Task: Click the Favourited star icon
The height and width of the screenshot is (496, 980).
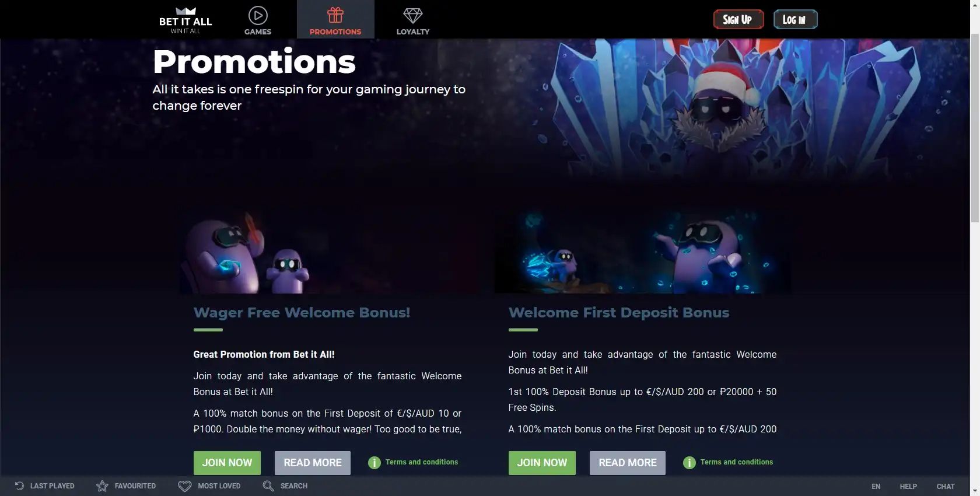Action: (x=102, y=485)
